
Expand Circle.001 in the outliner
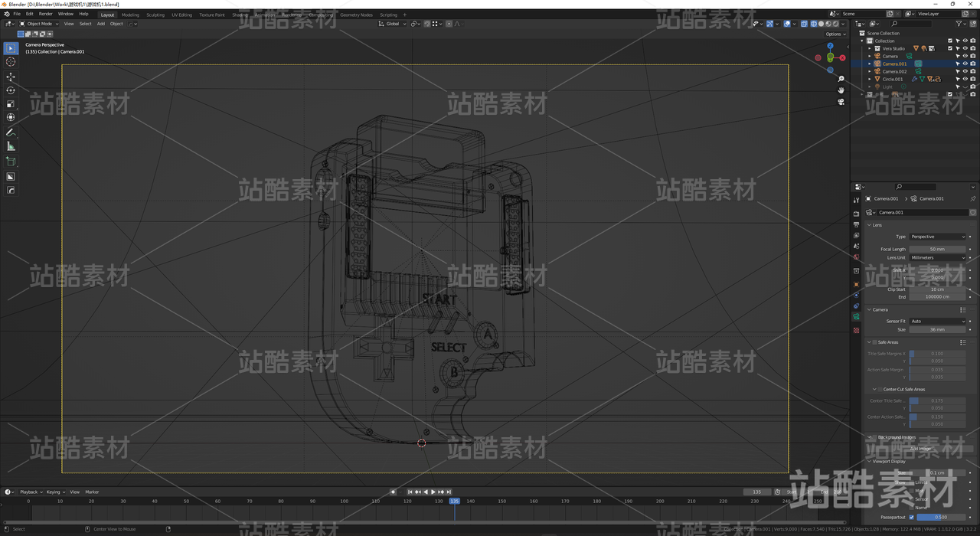[870, 79]
